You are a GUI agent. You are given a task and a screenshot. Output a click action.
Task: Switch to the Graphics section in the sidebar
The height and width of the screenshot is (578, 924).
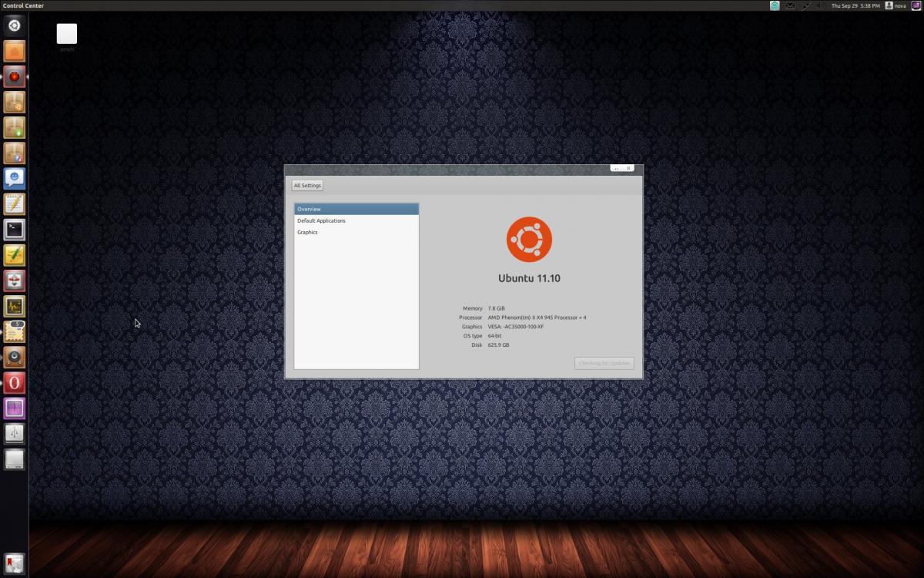pyautogui.click(x=307, y=232)
